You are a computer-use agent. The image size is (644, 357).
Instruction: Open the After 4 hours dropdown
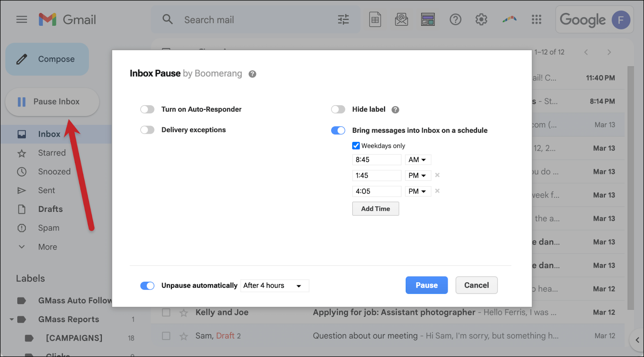coord(275,285)
